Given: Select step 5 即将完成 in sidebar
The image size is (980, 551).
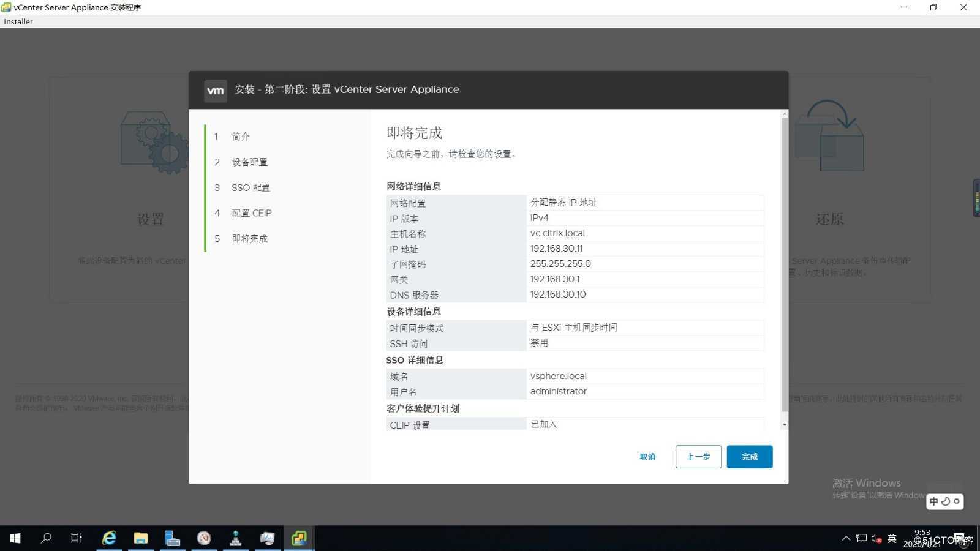Looking at the screenshot, I should click(x=249, y=239).
